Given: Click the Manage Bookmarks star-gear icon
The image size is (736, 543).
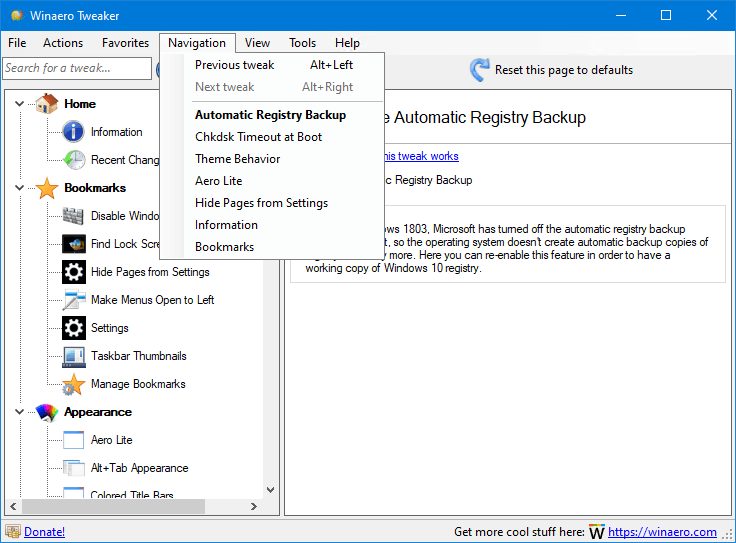Looking at the screenshot, I should [x=74, y=384].
